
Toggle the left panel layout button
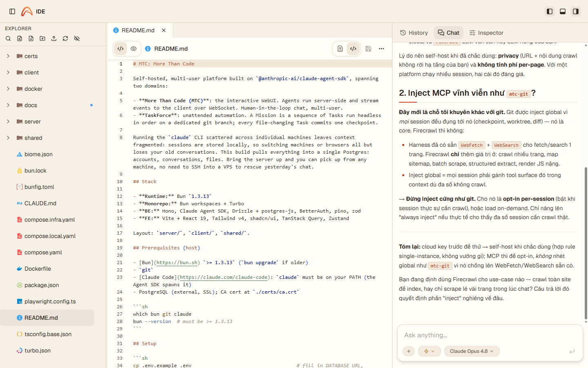(x=550, y=11)
